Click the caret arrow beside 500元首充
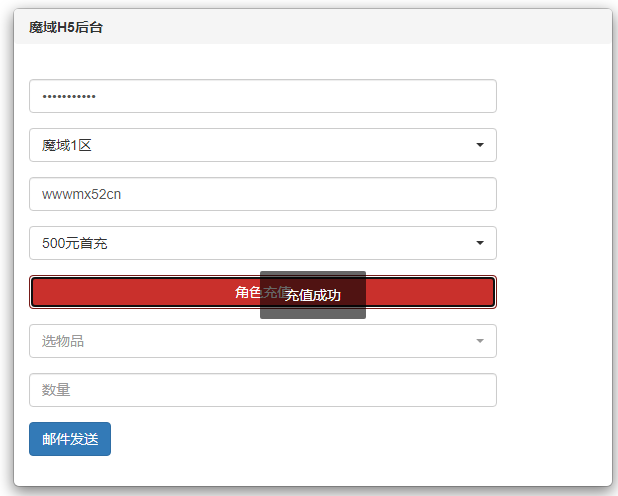The image size is (618, 496). click(480, 243)
